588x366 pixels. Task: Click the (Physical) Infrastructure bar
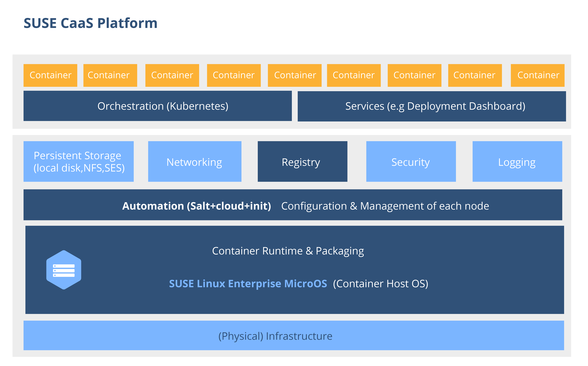[x=294, y=335]
